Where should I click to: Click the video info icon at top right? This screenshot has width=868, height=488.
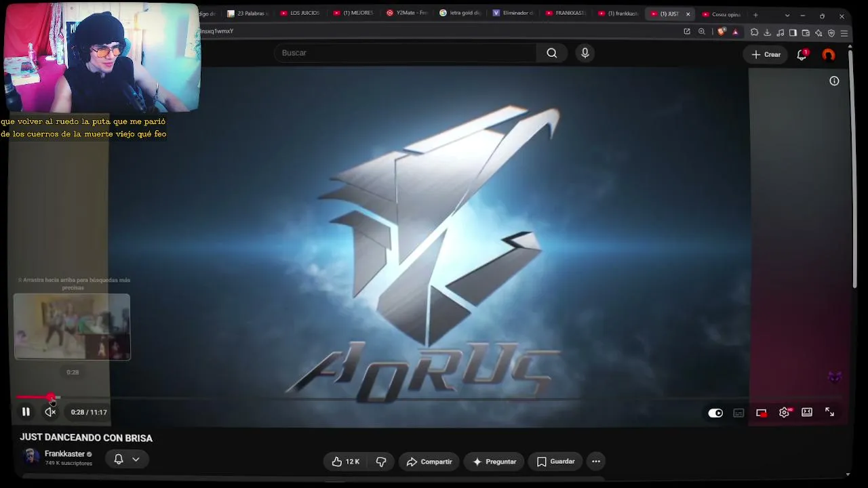point(834,81)
